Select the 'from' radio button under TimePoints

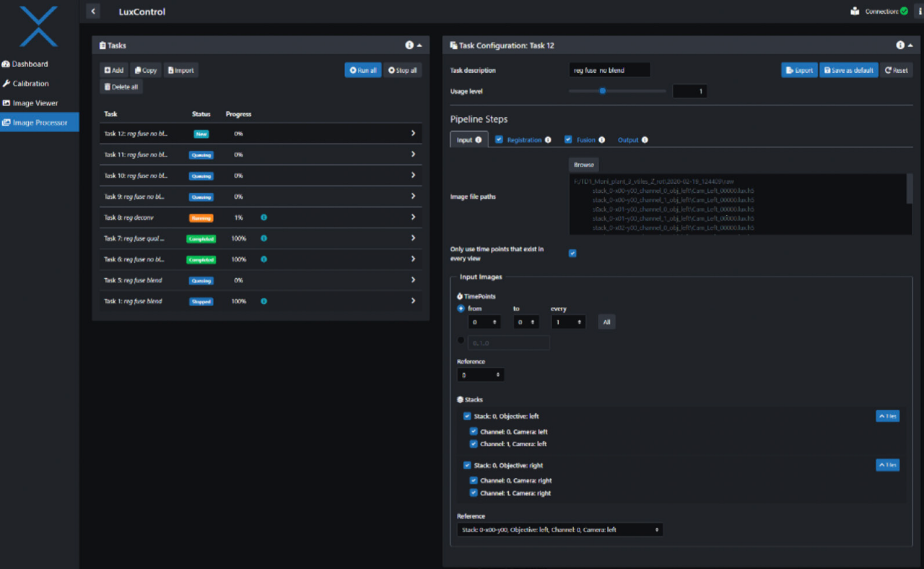pos(461,308)
